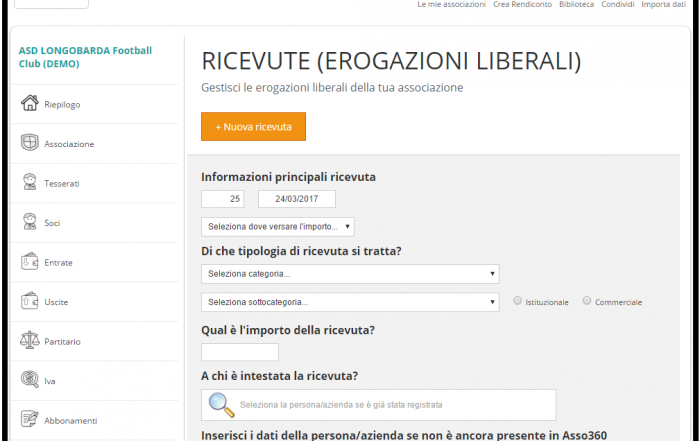Click the Entrate wallet icon
The image size is (700, 441).
click(30, 261)
